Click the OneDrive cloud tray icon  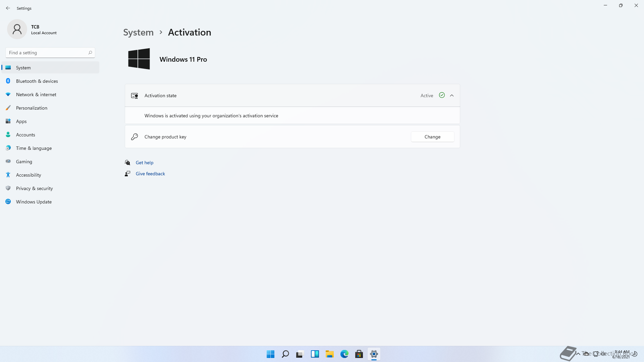(586, 354)
